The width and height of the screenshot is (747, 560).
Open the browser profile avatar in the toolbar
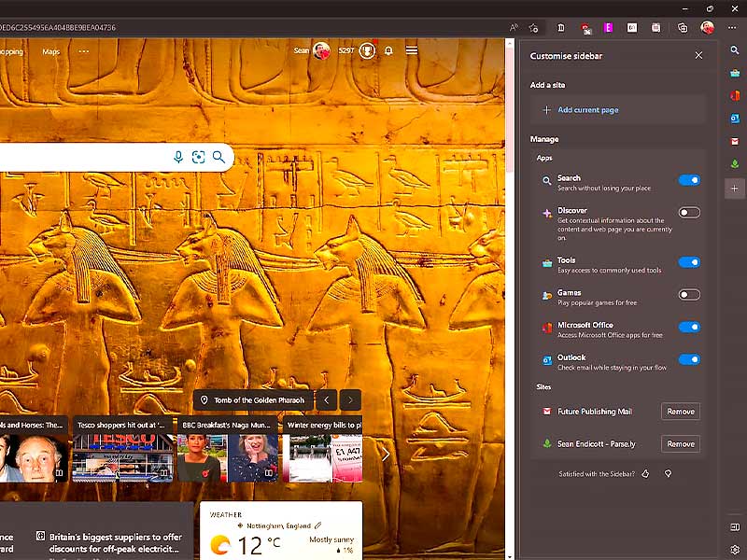(708, 28)
